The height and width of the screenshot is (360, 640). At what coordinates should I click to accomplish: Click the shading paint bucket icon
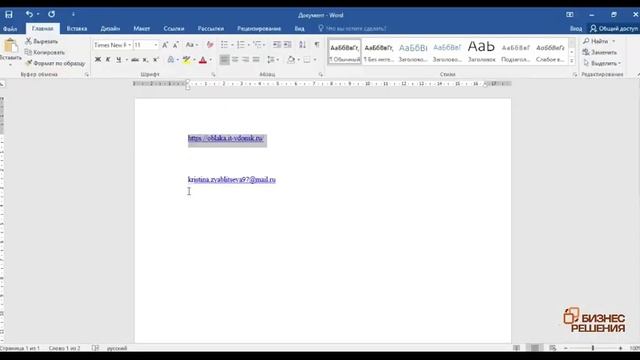[x=291, y=60]
